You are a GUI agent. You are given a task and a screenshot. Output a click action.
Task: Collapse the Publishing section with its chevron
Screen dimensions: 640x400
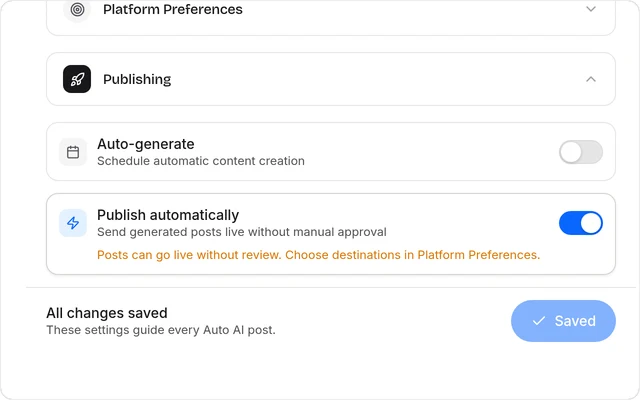(x=591, y=79)
